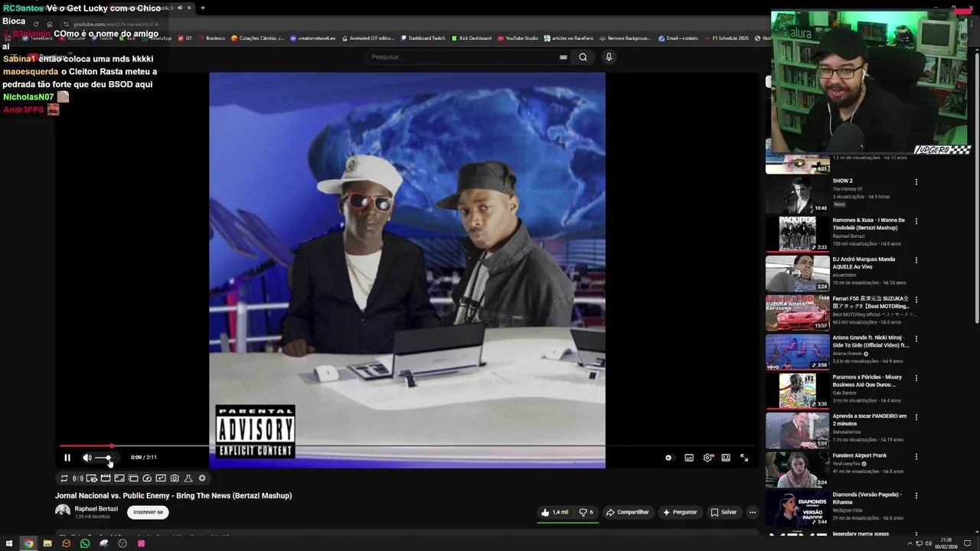This screenshot has width=980, height=551.
Task: Open the creatornetwork.ea bookmark
Action: (x=312, y=38)
